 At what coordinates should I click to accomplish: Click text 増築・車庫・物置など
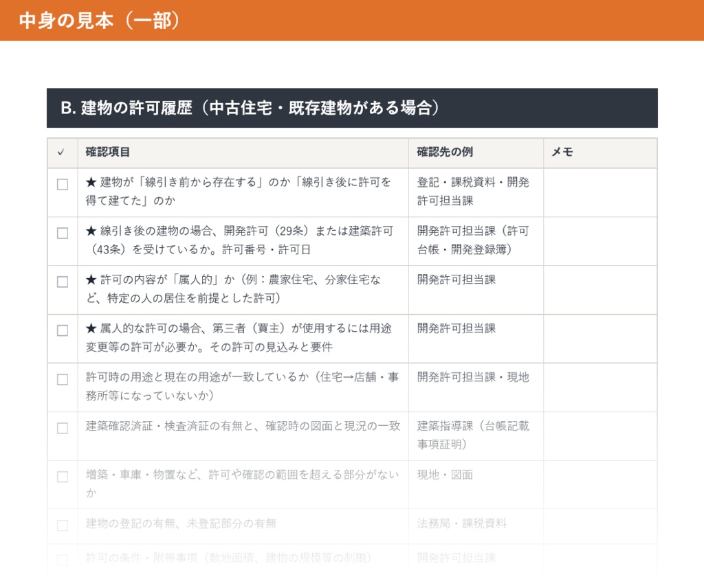point(142,475)
